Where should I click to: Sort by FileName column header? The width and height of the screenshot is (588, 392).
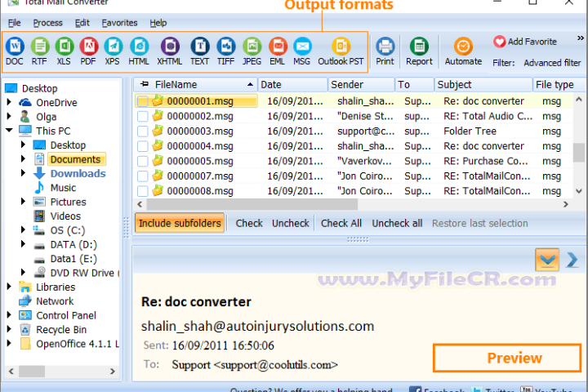[x=195, y=85]
